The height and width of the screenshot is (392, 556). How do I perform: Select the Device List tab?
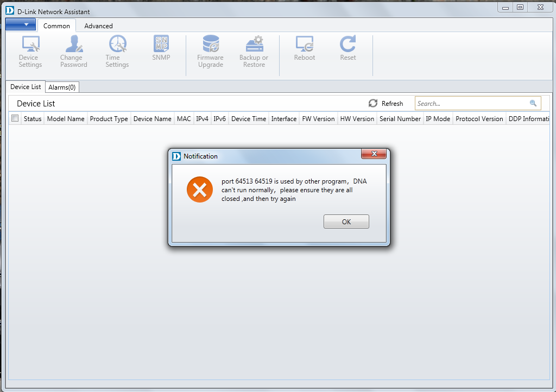[x=26, y=87]
